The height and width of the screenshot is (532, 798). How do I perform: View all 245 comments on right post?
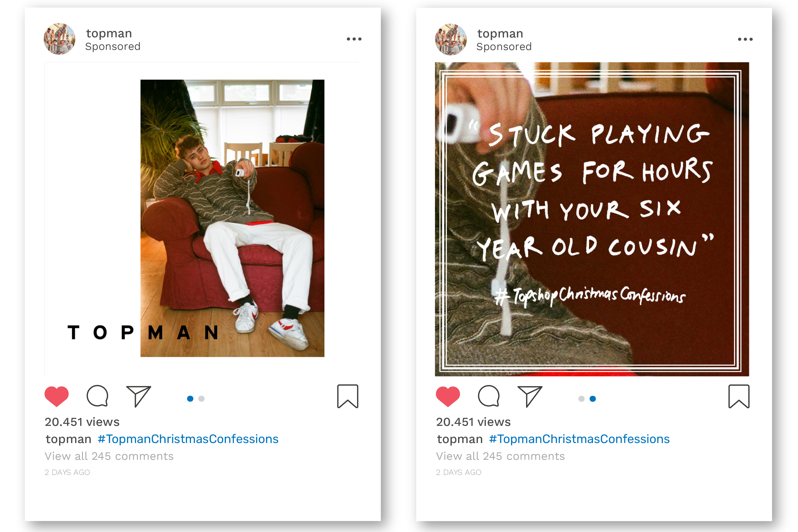(x=500, y=456)
